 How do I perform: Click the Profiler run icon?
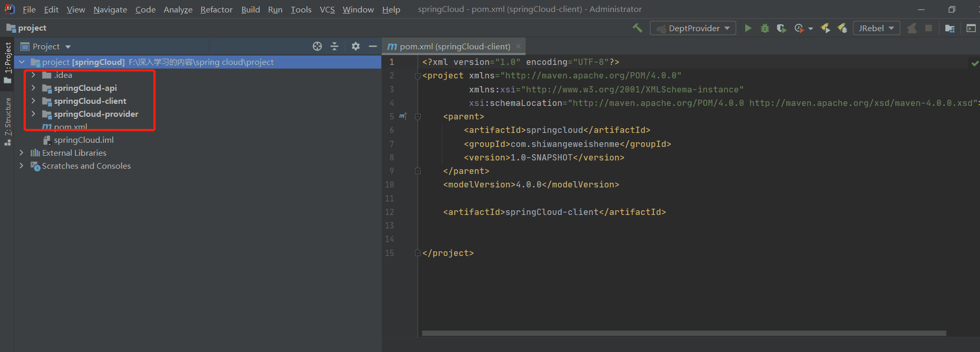point(799,28)
